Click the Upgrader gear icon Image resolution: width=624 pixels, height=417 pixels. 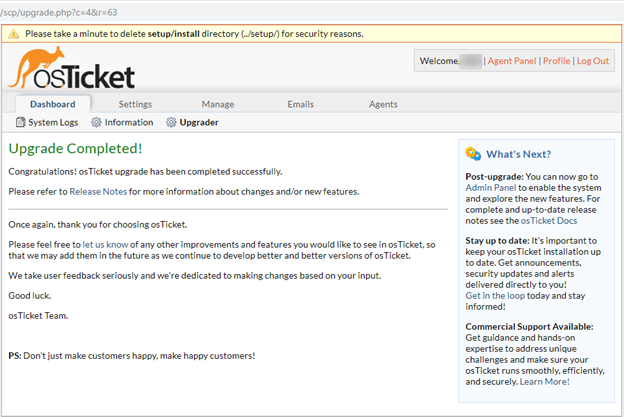coord(171,123)
